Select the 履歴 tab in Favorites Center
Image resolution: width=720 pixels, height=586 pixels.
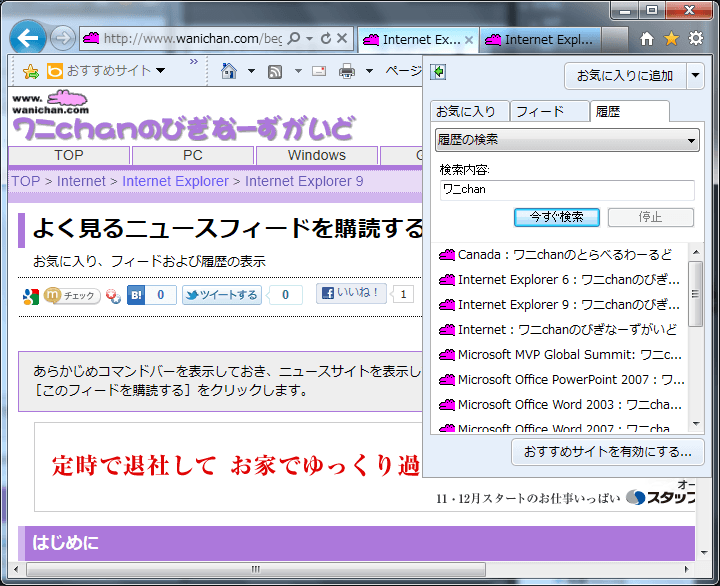[x=630, y=111]
